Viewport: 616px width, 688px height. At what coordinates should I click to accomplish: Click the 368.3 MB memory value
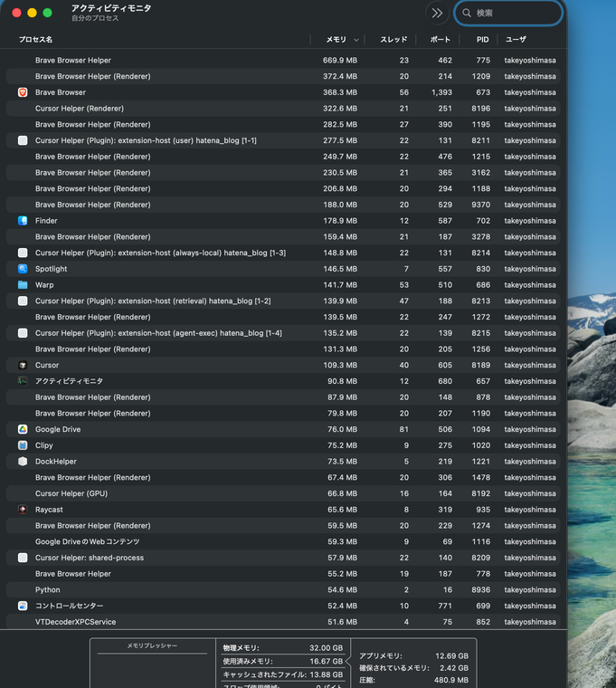pos(340,92)
